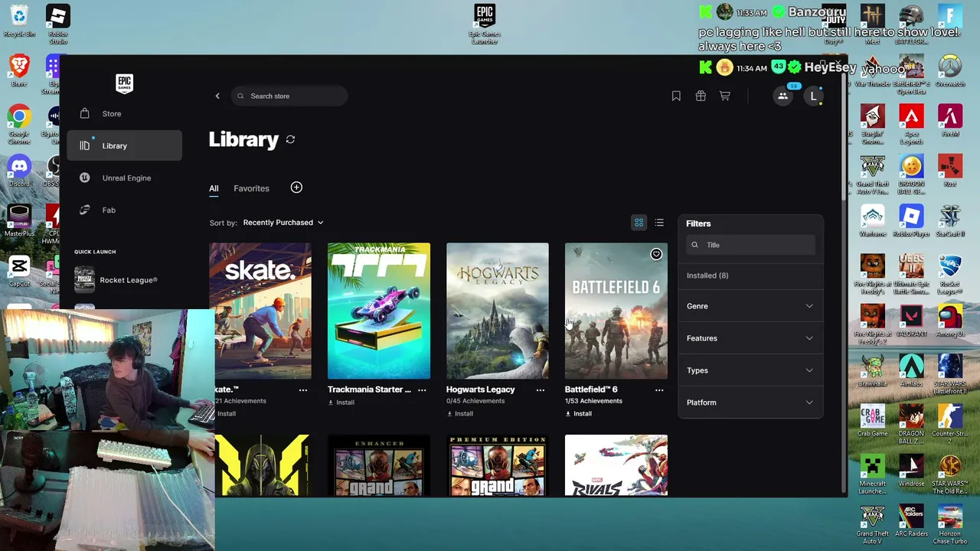Open Brave browser desktop shortcut

19,69
